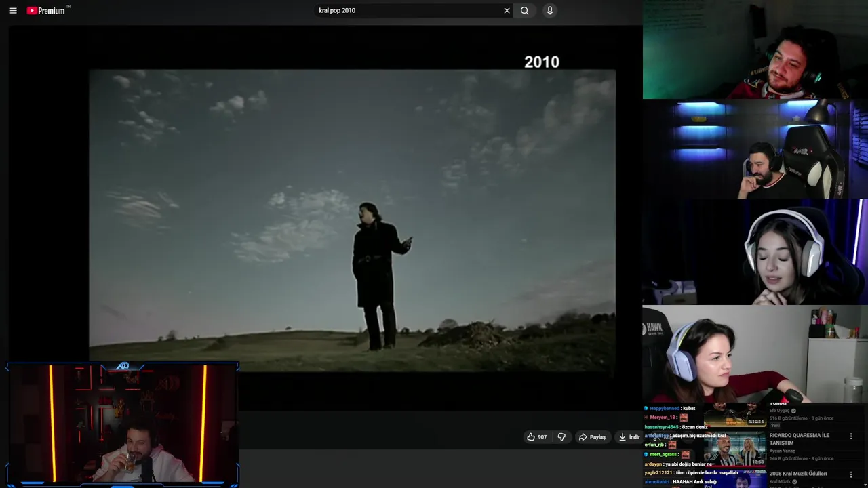Open the 2008 Kral Müzik Ödülleri video

(x=798, y=474)
